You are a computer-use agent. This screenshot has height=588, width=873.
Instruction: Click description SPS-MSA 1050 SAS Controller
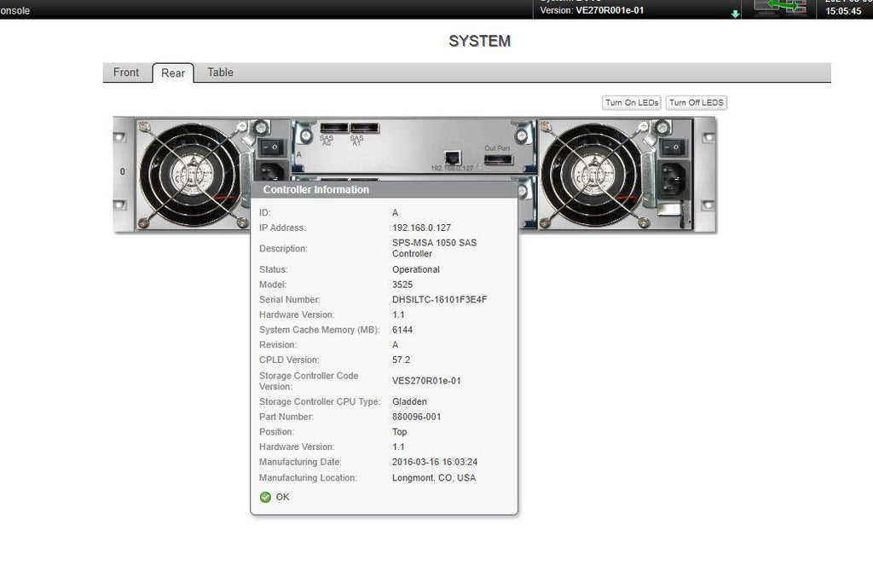pos(434,248)
